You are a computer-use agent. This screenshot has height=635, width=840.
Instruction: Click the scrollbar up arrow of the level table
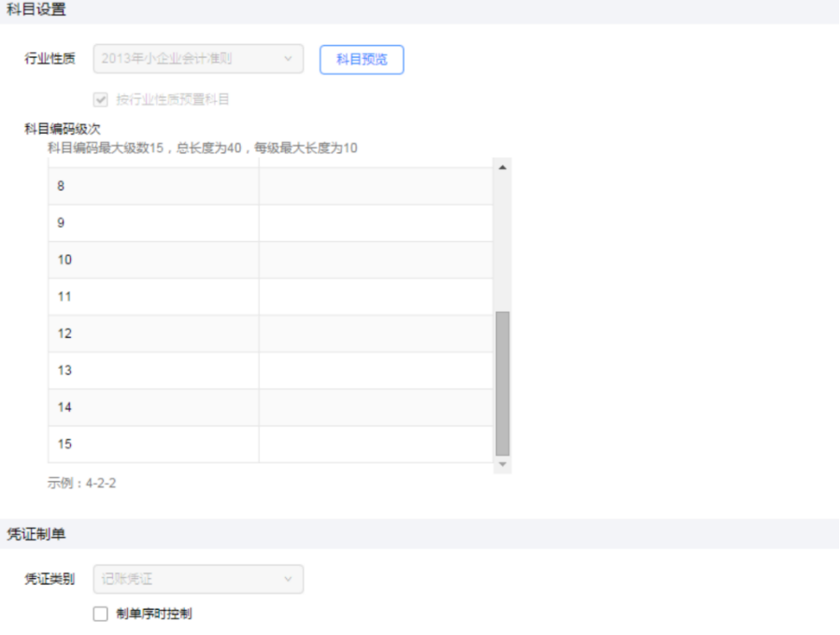503,167
